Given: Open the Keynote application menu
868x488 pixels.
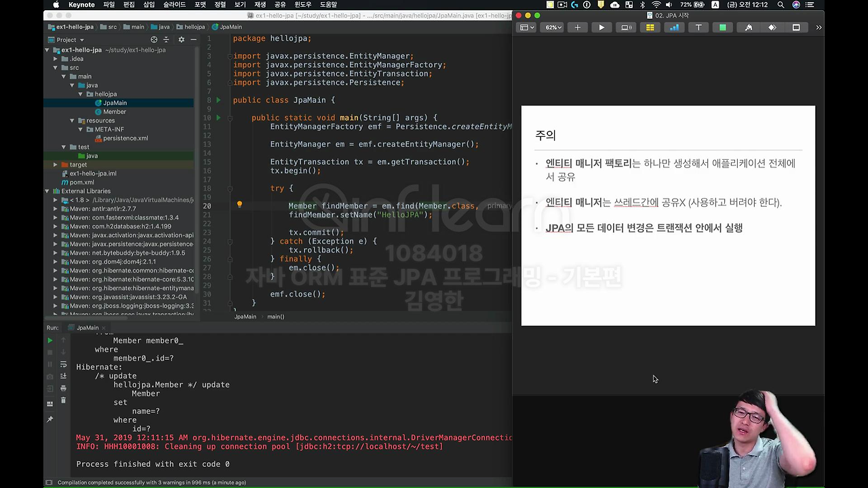Looking at the screenshot, I should click(x=81, y=5).
